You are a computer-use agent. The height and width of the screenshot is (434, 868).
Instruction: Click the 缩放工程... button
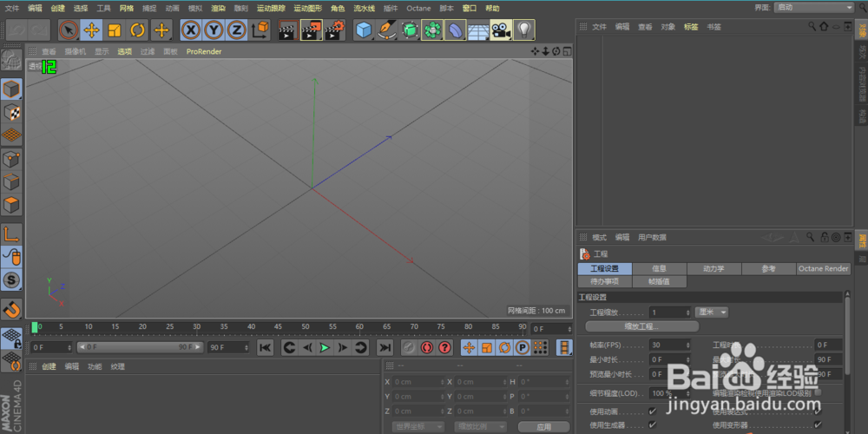click(641, 326)
